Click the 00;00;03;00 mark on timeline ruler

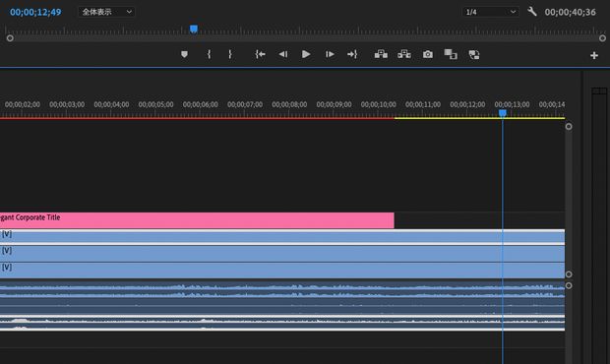pos(67,104)
